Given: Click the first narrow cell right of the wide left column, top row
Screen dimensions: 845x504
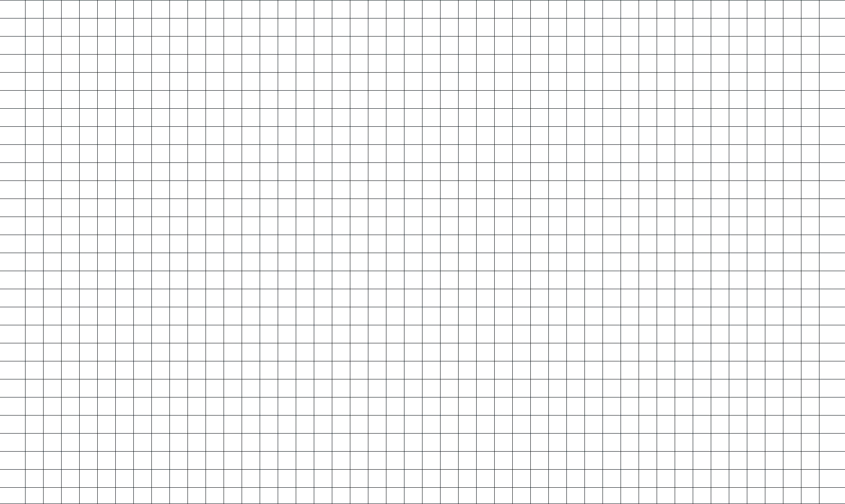Looking at the screenshot, I should click(35, 11).
